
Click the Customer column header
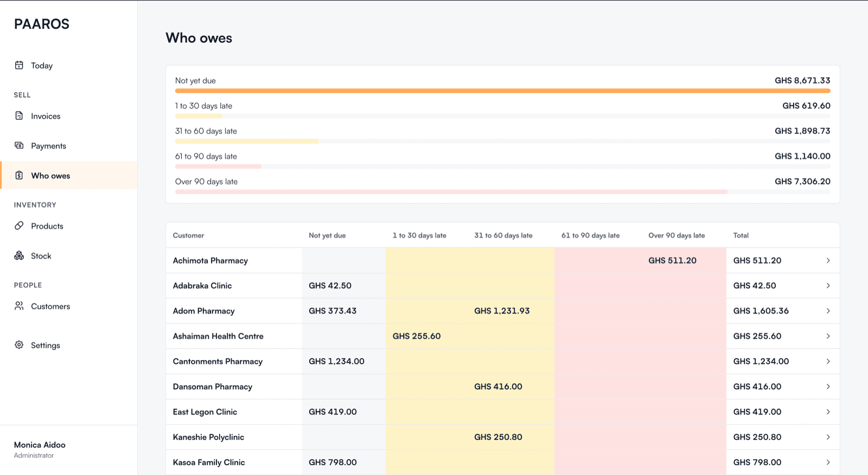coord(189,235)
